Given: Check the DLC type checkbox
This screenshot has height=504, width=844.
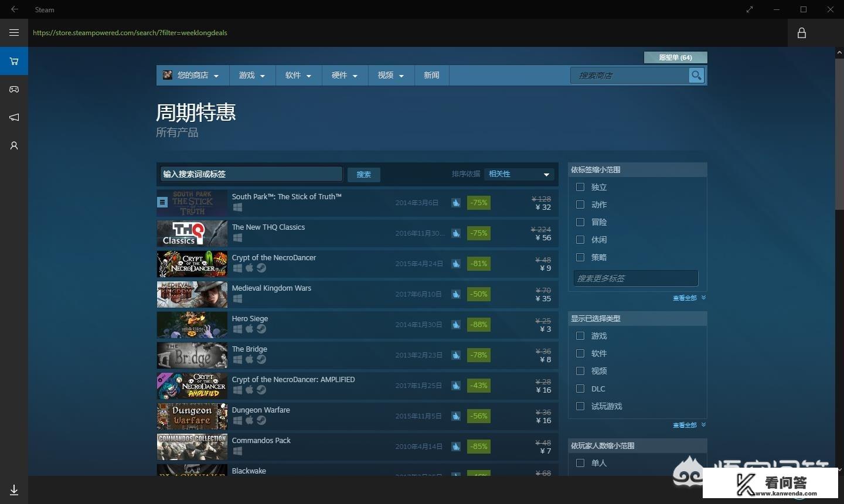Looking at the screenshot, I should pos(580,389).
